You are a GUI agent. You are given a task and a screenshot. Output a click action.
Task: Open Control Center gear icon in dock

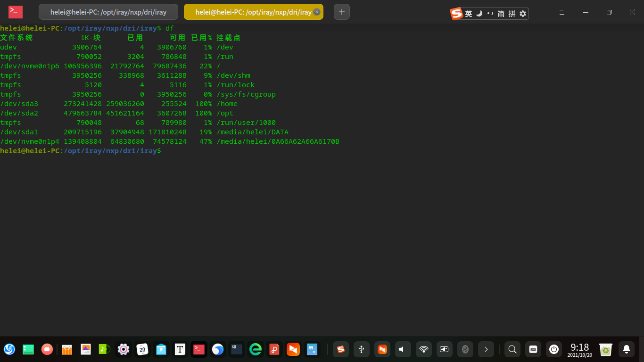124,349
